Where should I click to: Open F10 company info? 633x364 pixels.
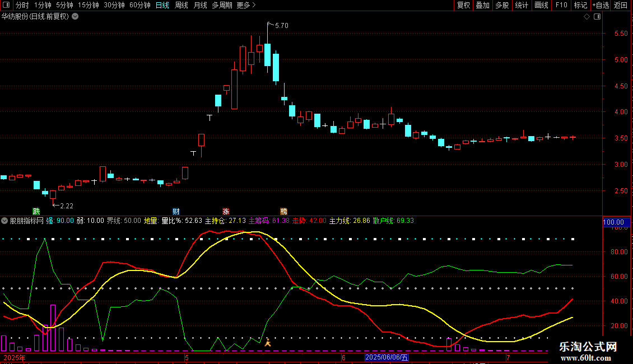(x=561, y=5)
